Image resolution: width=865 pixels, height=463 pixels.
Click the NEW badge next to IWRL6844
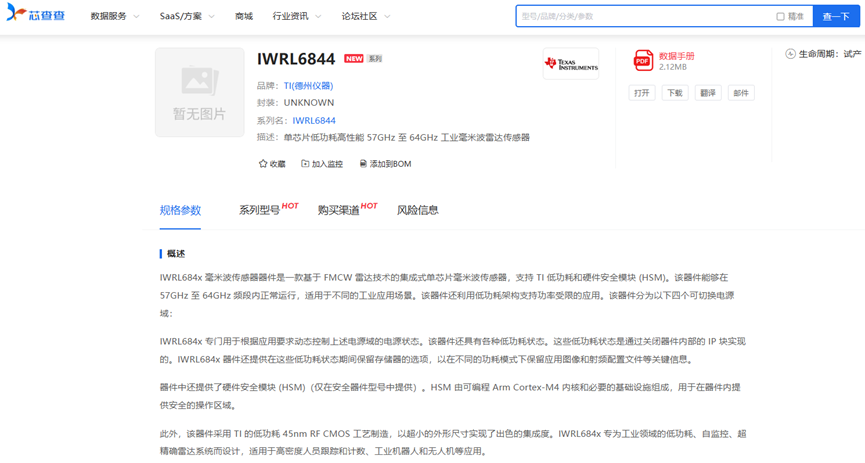pyautogui.click(x=354, y=58)
